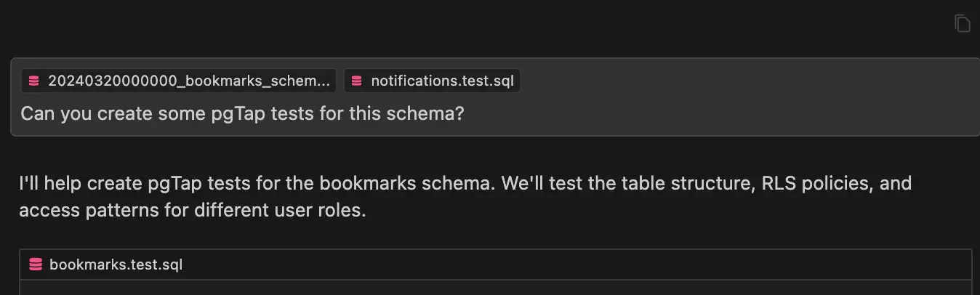Click database icon on bookmarks_schema file chip
The height and width of the screenshot is (295, 980).
click(x=33, y=81)
